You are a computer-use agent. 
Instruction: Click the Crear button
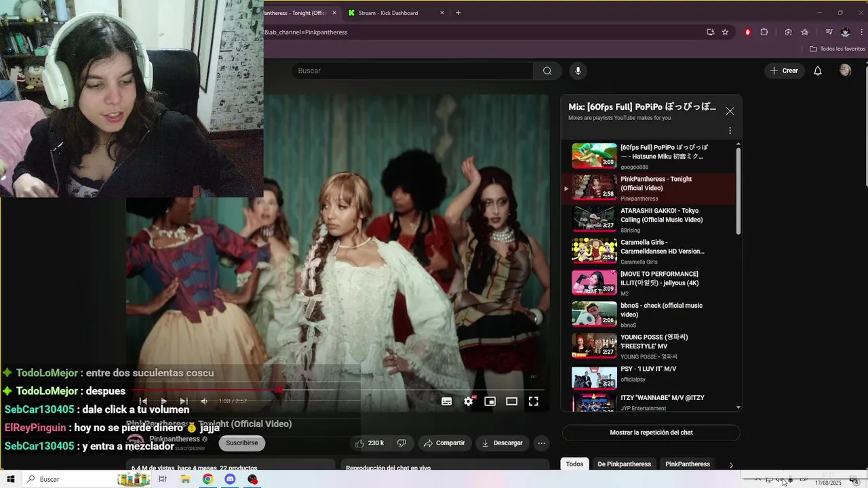(x=785, y=70)
